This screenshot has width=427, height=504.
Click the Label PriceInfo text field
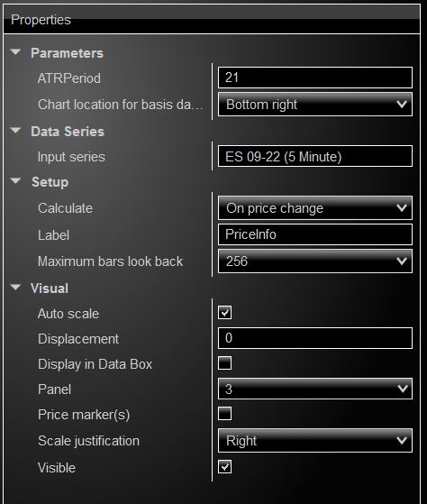point(315,234)
